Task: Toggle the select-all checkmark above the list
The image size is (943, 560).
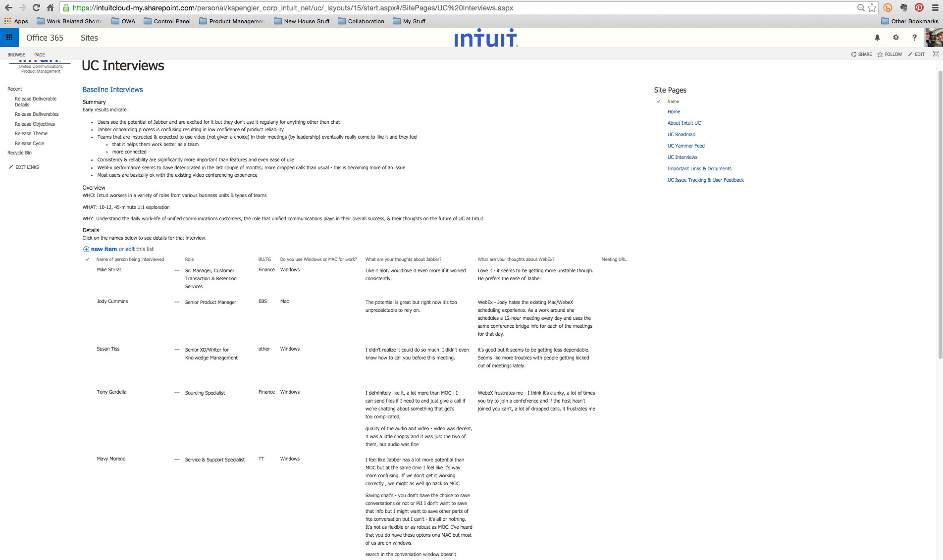Action: tap(87, 259)
